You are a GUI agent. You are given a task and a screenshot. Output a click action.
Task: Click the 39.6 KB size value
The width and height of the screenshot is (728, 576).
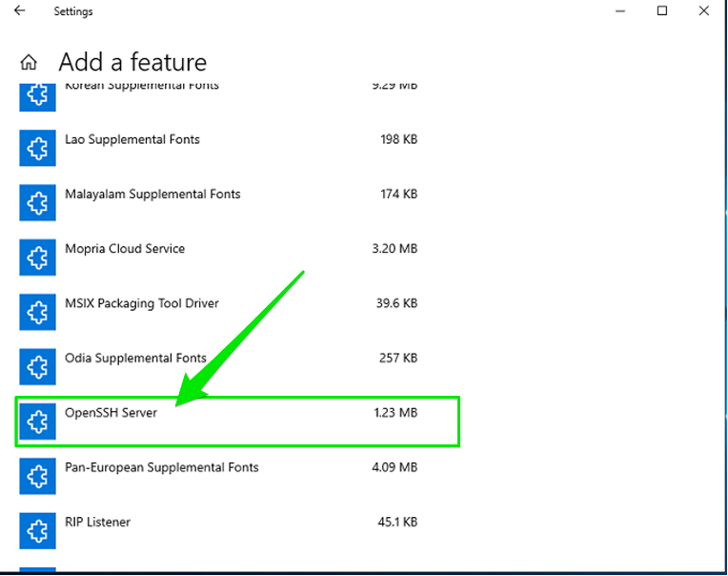coord(397,303)
